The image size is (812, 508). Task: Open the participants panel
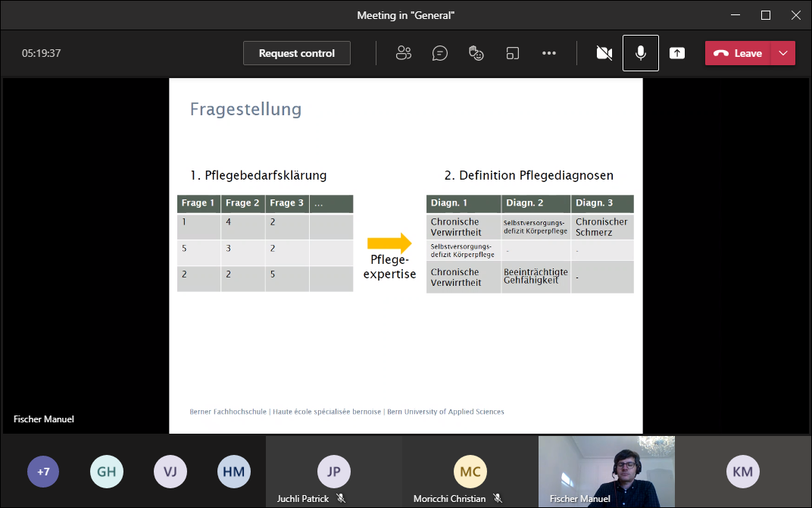click(x=404, y=53)
